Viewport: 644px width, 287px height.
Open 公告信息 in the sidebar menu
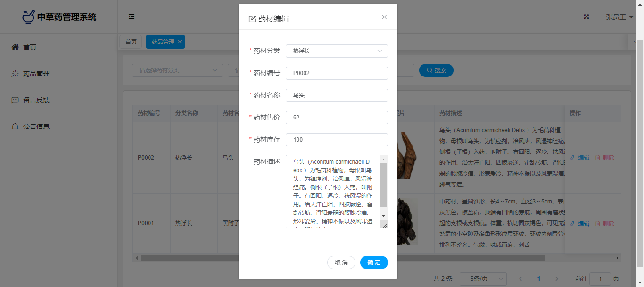coord(58,127)
